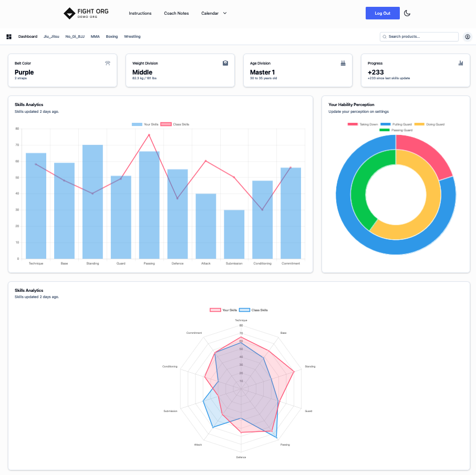Click the dashboard grid icon
The width and height of the screenshot is (476, 475).
[x=9, y=37]
